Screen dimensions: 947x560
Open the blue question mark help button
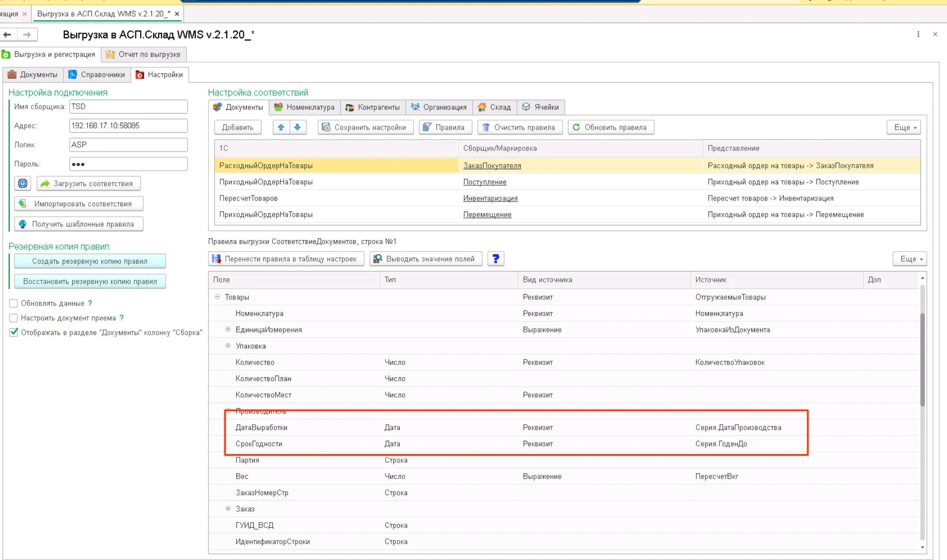click(496, 259)
